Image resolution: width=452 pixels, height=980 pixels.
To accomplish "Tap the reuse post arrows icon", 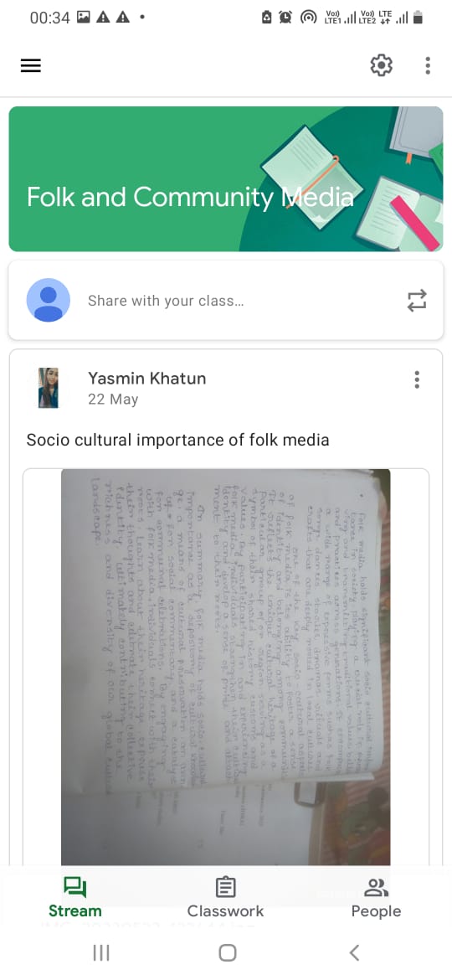I will point(417,301).
